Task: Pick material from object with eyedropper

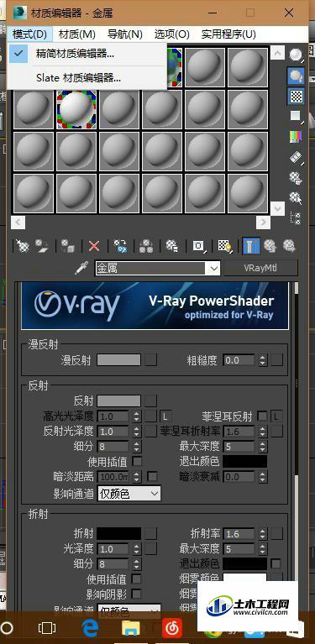Action: pos(81,269)
